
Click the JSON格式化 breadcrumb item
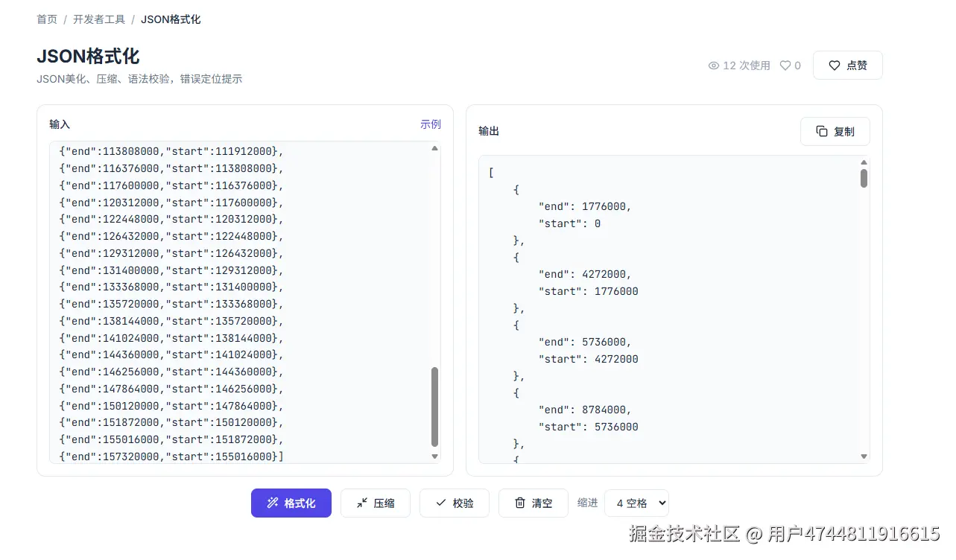[x=171, y=19]
